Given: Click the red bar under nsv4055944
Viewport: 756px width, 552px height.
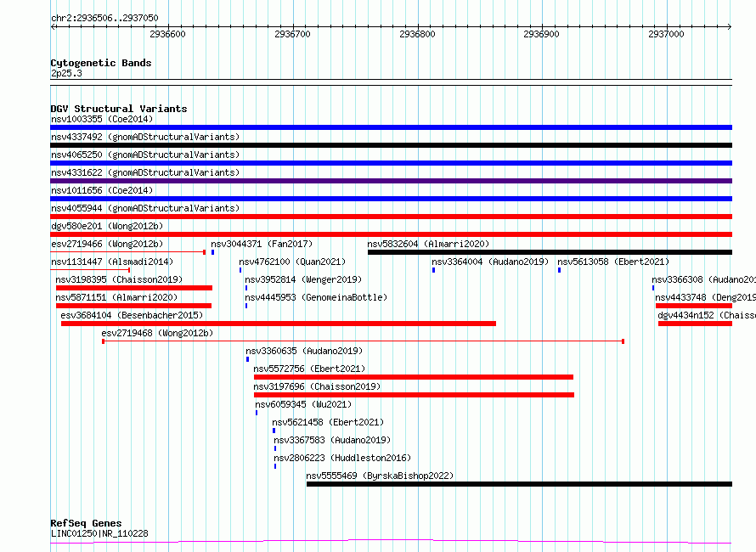Looking at the screenshot, I should pos(391,217).
